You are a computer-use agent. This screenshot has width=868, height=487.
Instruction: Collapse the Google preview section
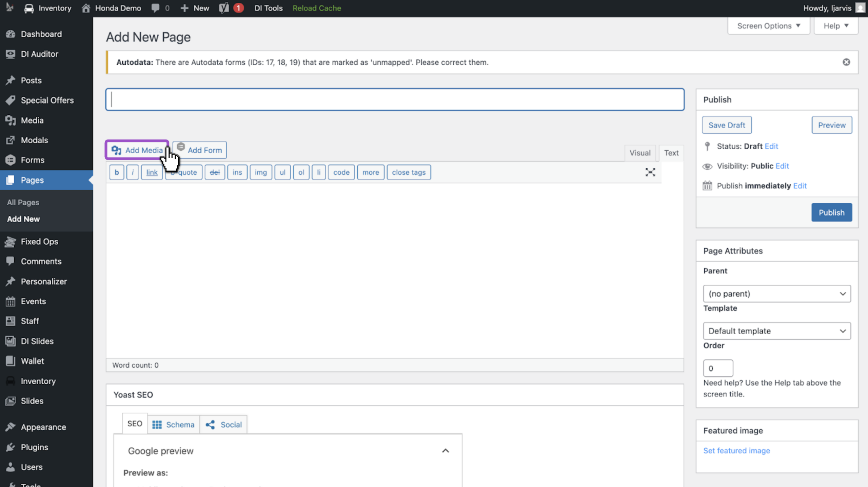pos(446,451)
